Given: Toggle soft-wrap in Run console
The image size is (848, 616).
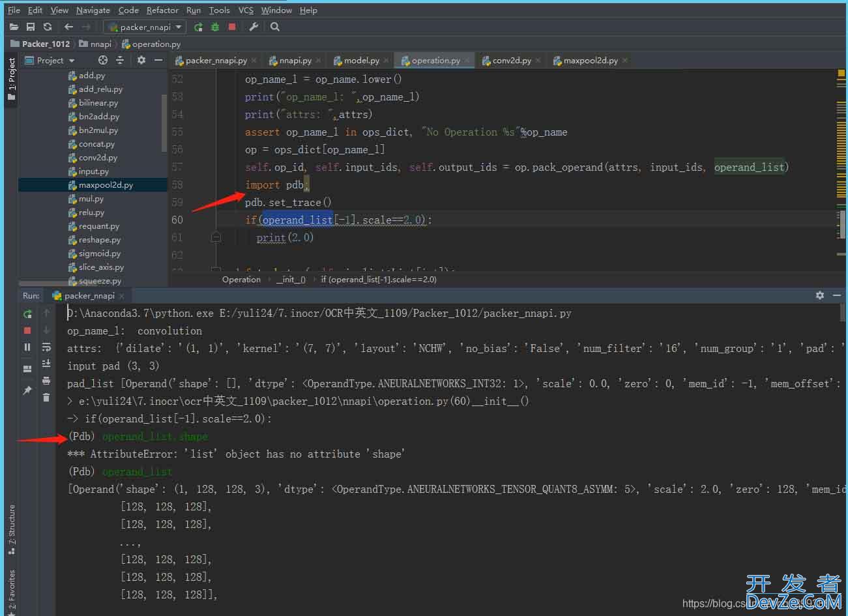Looking at the screenshot, I should coord(46,347).
